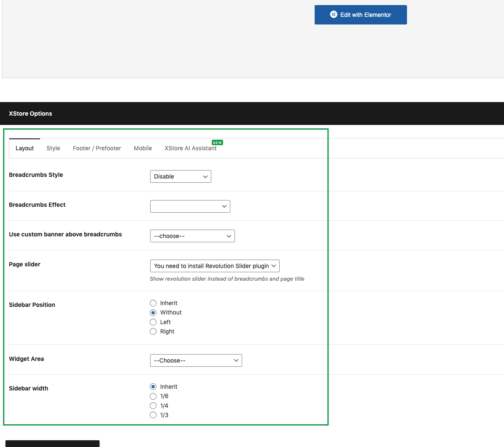The image size is (504, 447).
Task: Choose Left for Sidebar Position
Action: coord(153,322)
